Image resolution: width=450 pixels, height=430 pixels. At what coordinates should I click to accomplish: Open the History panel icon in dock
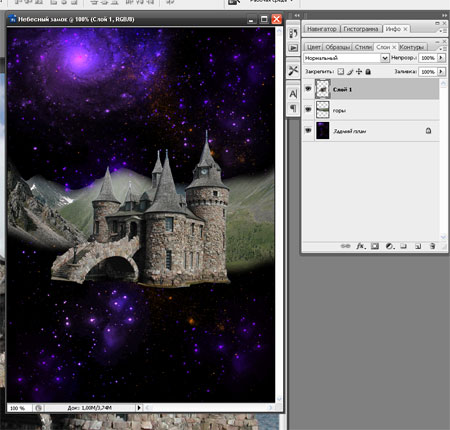click(x=293, y=33)
